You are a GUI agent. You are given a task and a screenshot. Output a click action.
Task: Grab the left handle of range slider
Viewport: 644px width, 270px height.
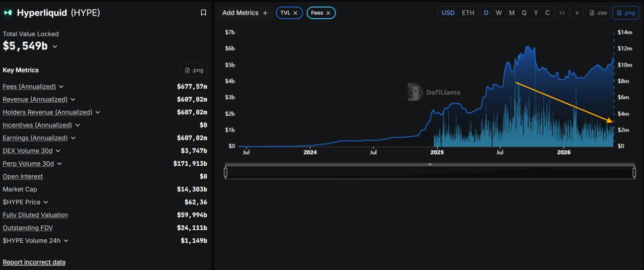click(x=225, y=173)
